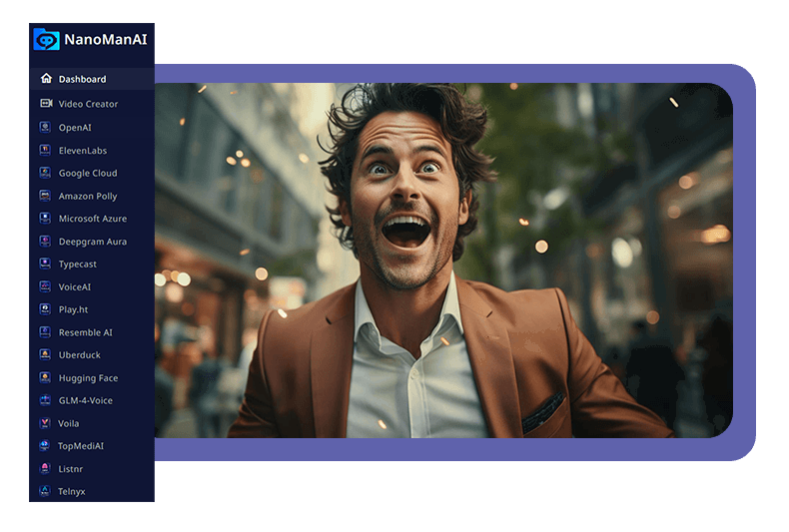Open the Deepgram Aura menu item
789x532 pixels.
tap(92, 242)
